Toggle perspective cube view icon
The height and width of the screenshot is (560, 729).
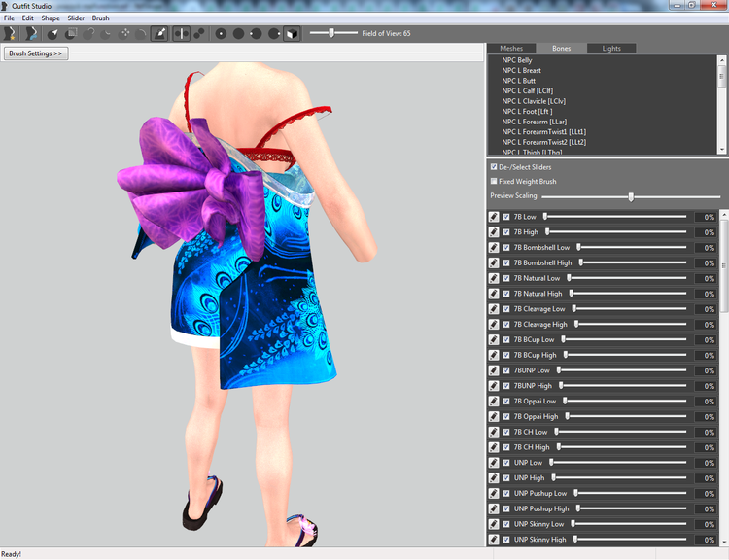292,33
